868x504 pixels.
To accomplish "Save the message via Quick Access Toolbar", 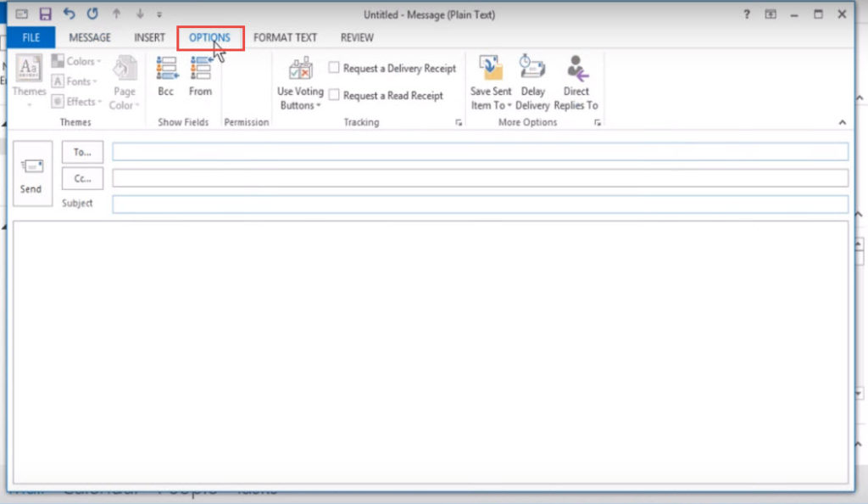I will point(43,14).
